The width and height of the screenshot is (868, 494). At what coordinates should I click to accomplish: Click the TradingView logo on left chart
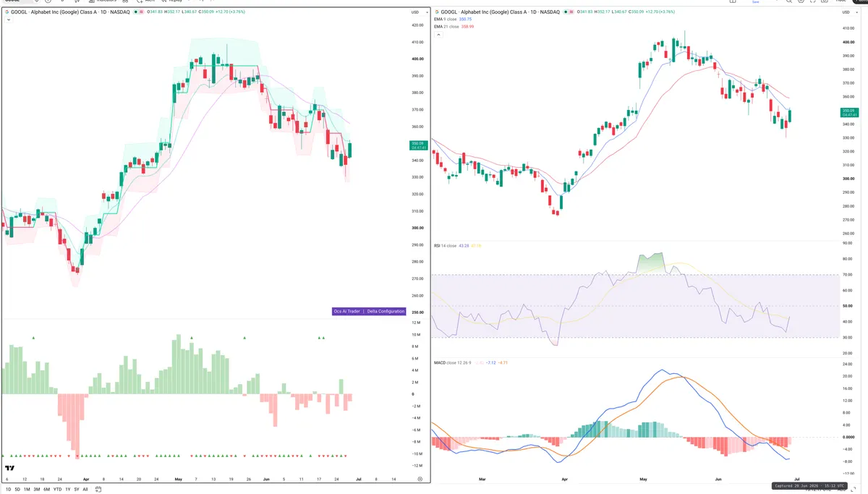9,468
